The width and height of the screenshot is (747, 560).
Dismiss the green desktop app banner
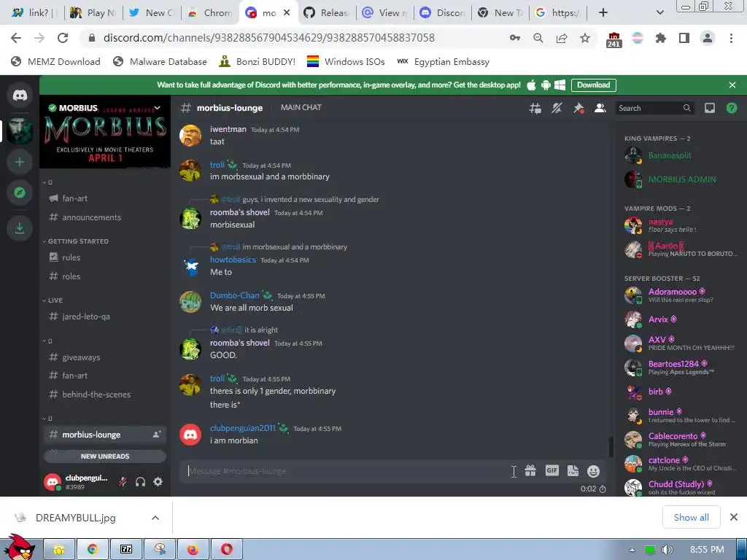(732, 85)
